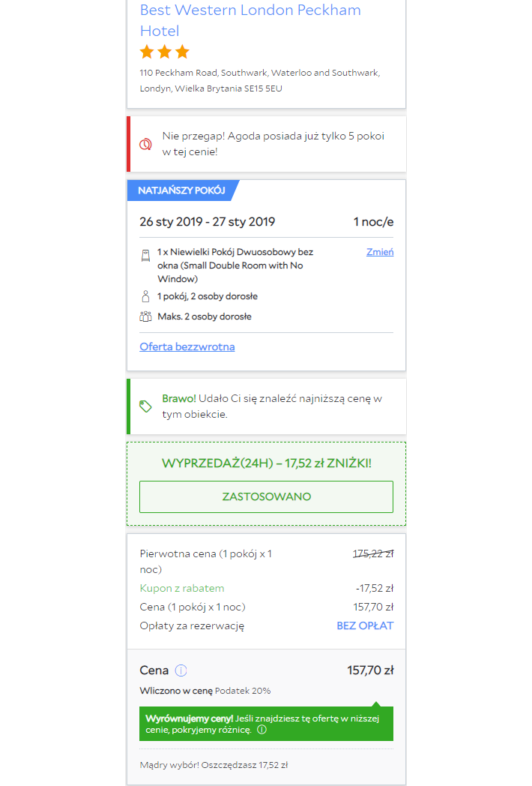Image resolution: width=532 pixels, height=786 pixels.
Task: Click the hotel address at 110 Peckham Road
Action: [259, 80]
